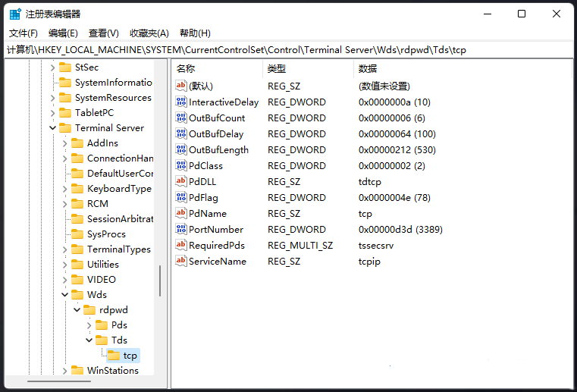
Task: Click the DWORD icon beside PortNumber
Action: 181,229
